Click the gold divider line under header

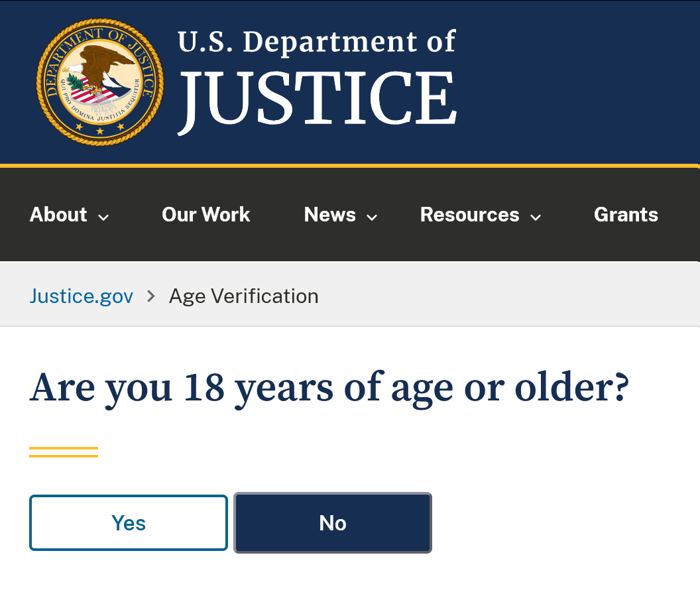pyautogui.click(x=350, y=165)
